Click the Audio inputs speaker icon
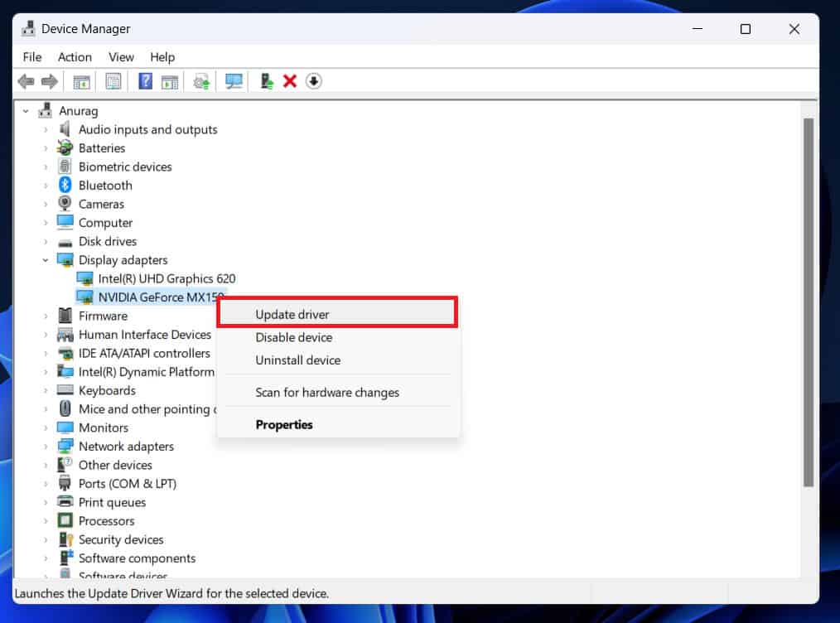 (x=65, y=129)
